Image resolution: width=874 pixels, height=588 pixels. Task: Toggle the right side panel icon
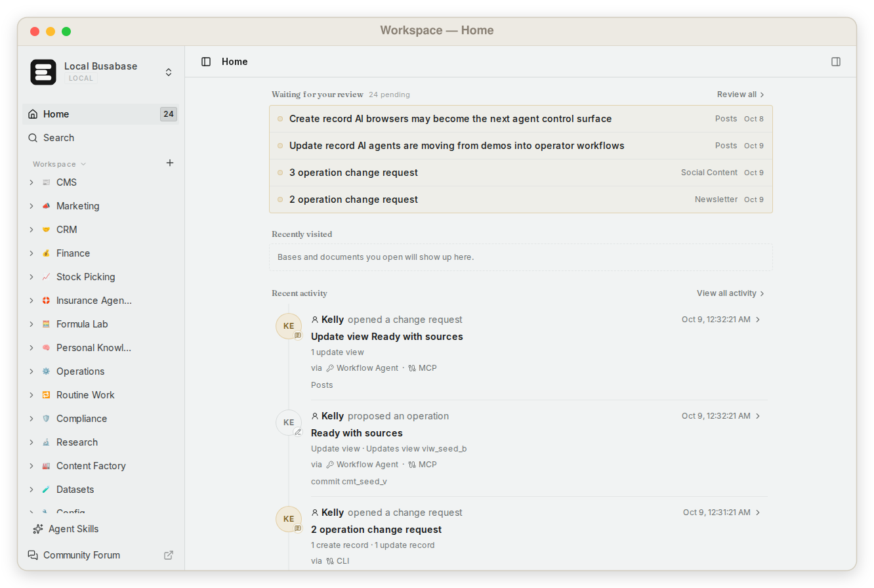point(836,62)
